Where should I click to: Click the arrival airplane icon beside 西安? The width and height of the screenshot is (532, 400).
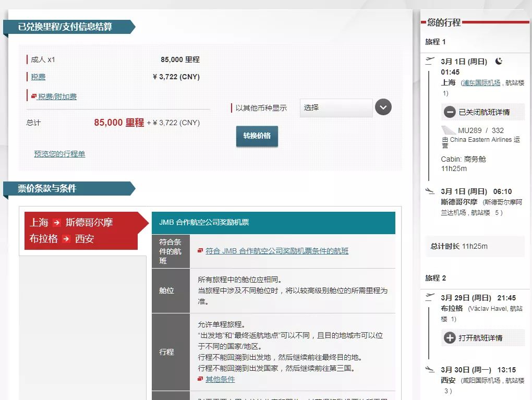430,369
